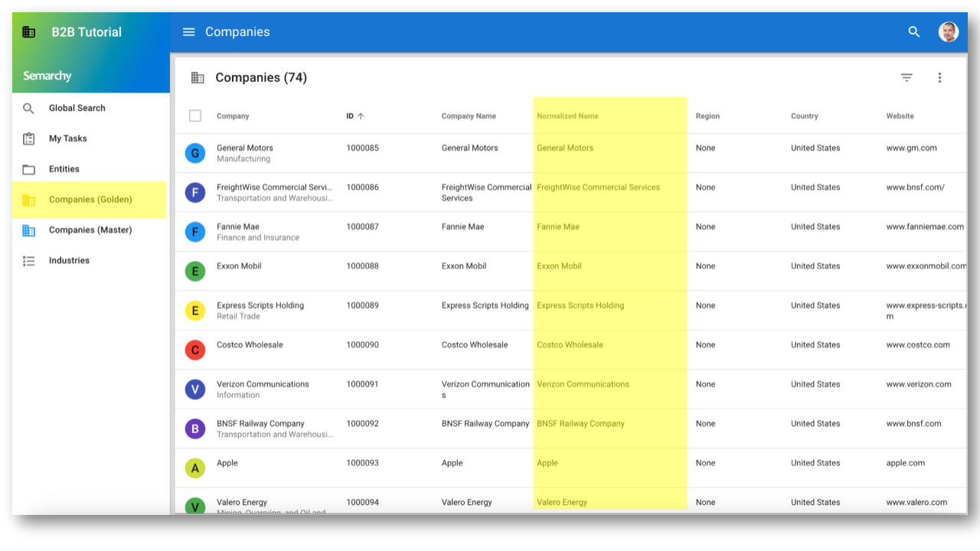Click ID 1000093 cell

tap(362, 463)
